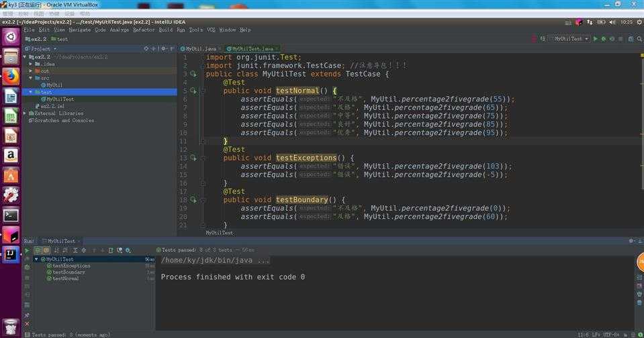Select testBoundary in test results

tap(66, 272)
